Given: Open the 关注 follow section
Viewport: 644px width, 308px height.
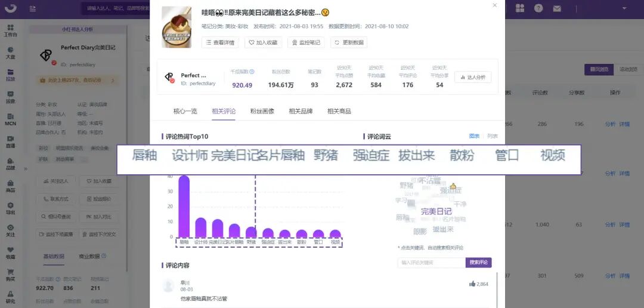Looking at the screenshot, I should [10, 230].
